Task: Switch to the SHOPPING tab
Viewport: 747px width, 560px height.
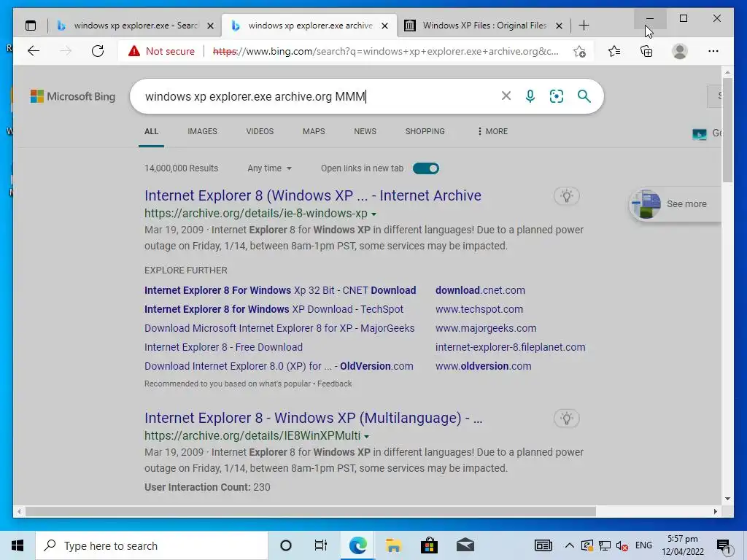Action: [x=425, y=131]
